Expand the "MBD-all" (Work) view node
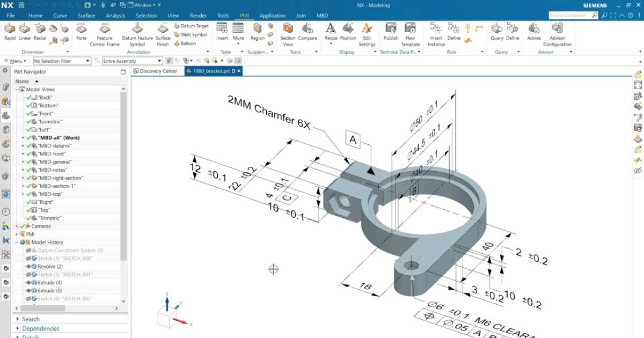 tap(23, 138)
